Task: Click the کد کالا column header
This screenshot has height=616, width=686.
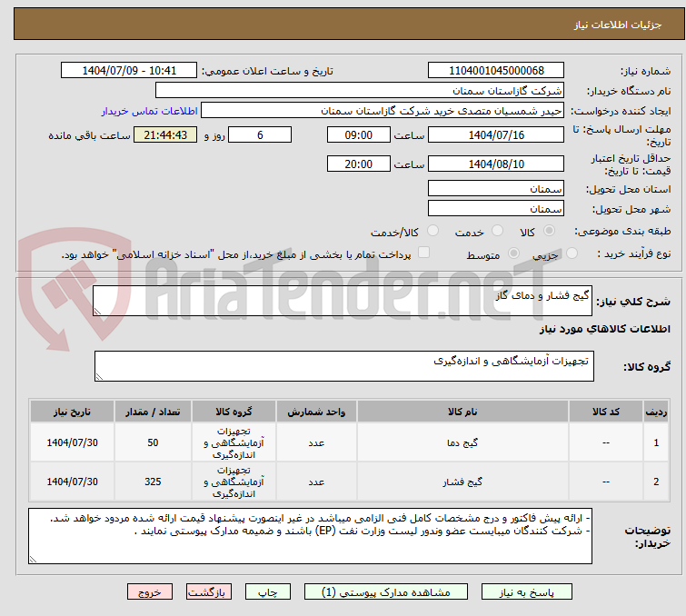Action: tap(605, 412)
